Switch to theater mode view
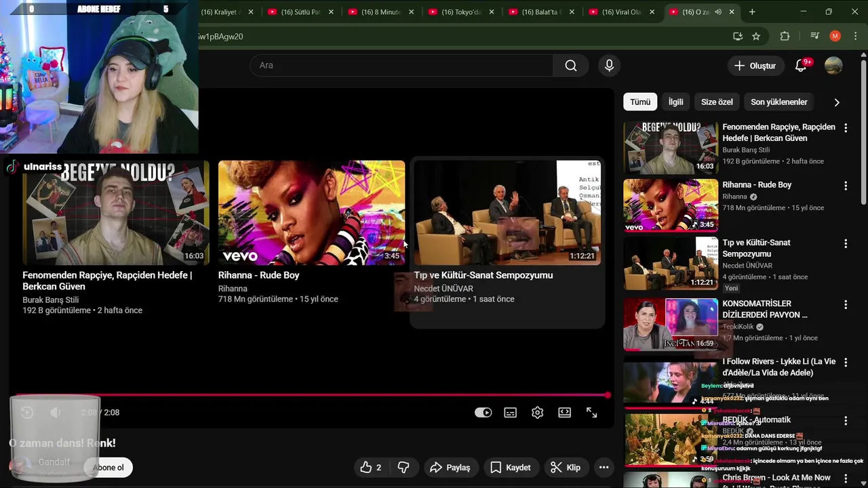The height and width of the screenshot is (488, 868). [565, 412]
